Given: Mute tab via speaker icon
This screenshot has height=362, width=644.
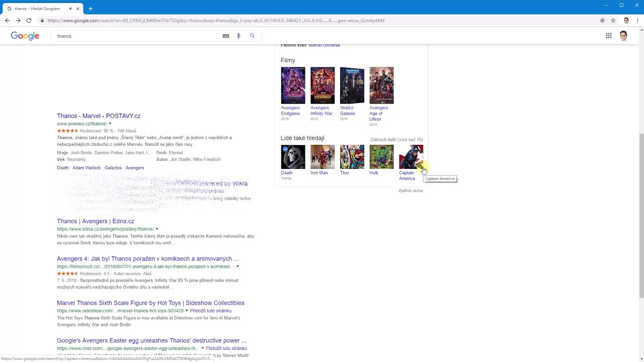Looking at the screenshot, I should coord(70,9).
